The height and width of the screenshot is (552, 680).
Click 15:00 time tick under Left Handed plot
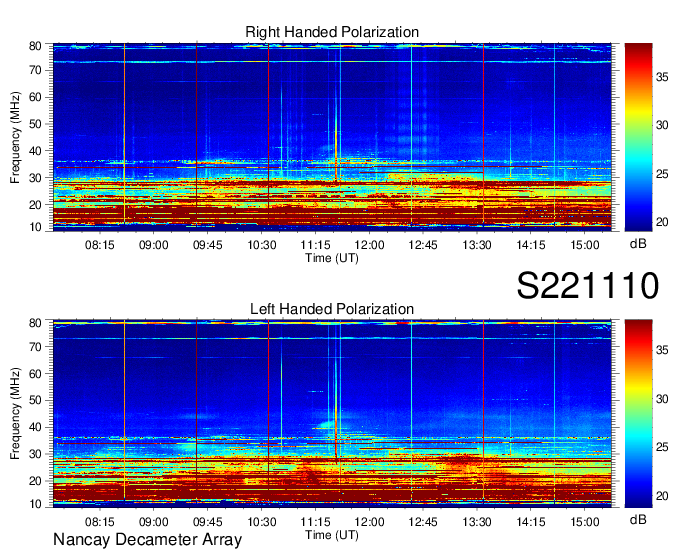[585, 522]
